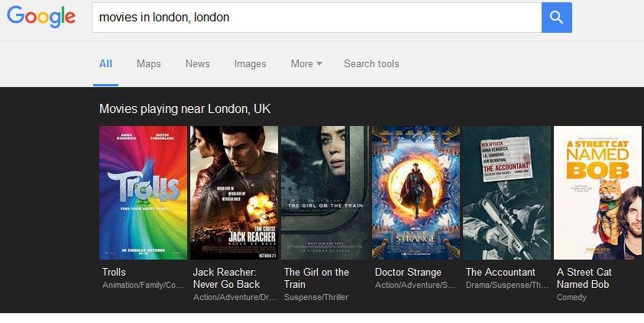
Task: Open the Doctor Strange poster
Action: [x=416, y=192]
